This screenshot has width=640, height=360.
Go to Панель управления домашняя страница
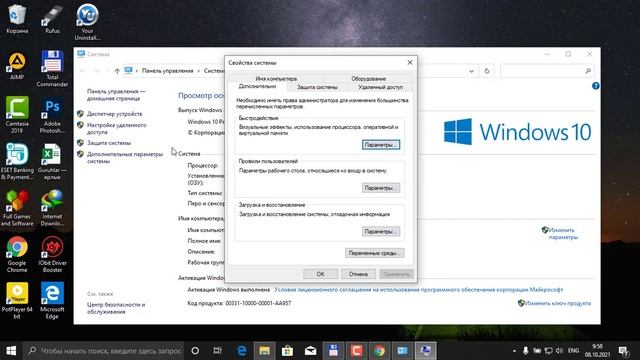(x=116, y=95)
